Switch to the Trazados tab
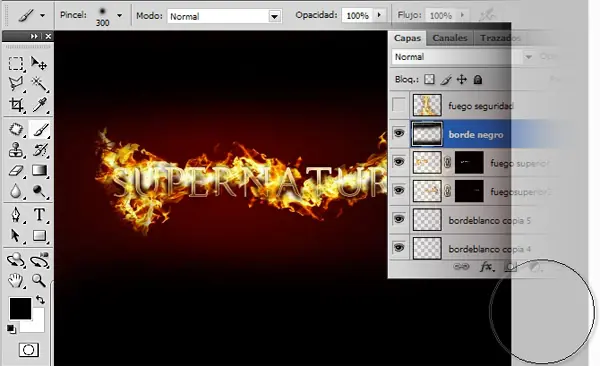 [x=500, y=38]
